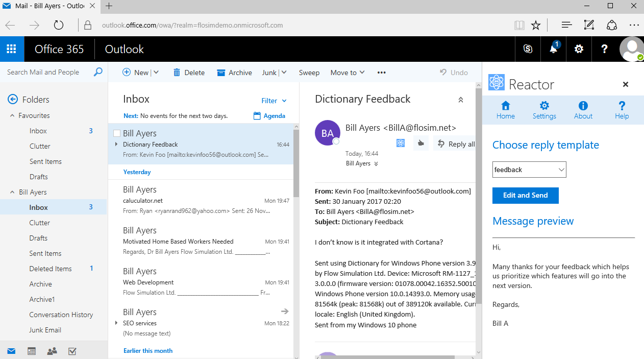
Task: Open the Office 365 app launcher grid
Action: point(11,49)
